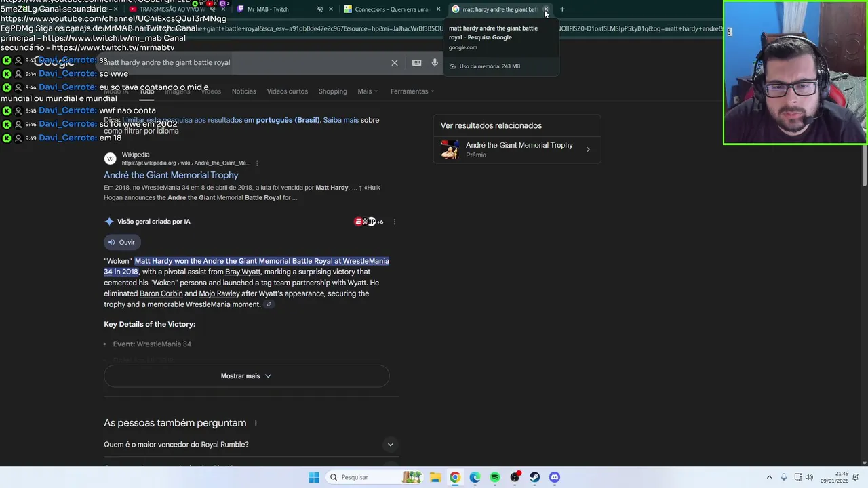This screenshot has width=868, height=488.
Task: Start voice search with the microphone icon
Action: 435,62
